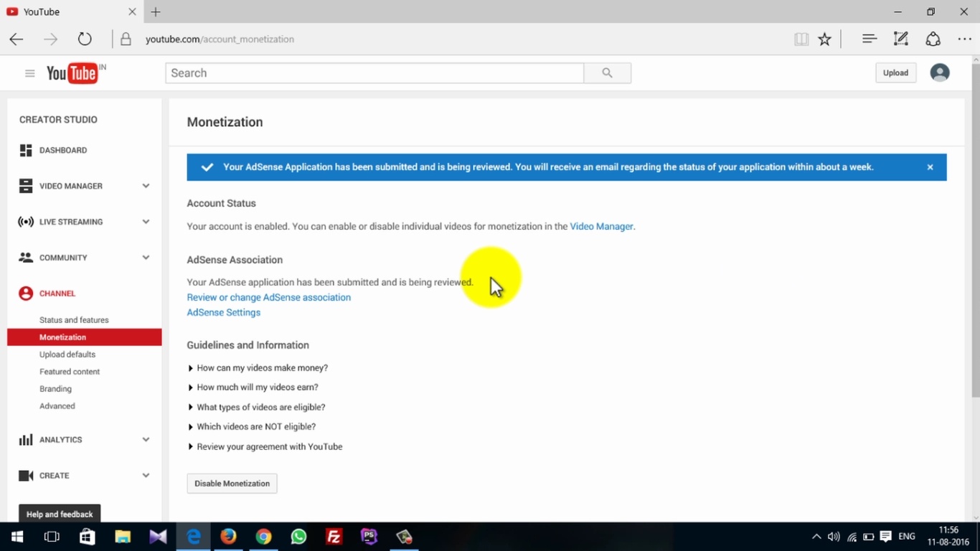Open Featured content settings
The width and height of the screenshot is (980, 551).
(x=70, y=372)
